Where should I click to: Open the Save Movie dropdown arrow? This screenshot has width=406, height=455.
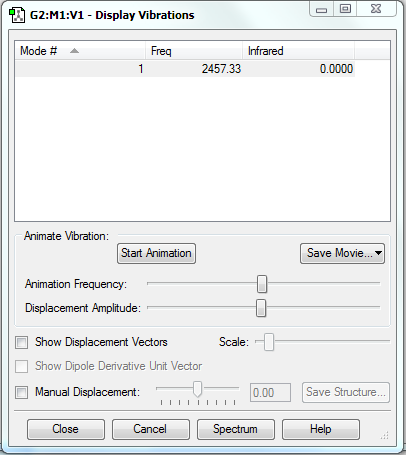point(378,253)
